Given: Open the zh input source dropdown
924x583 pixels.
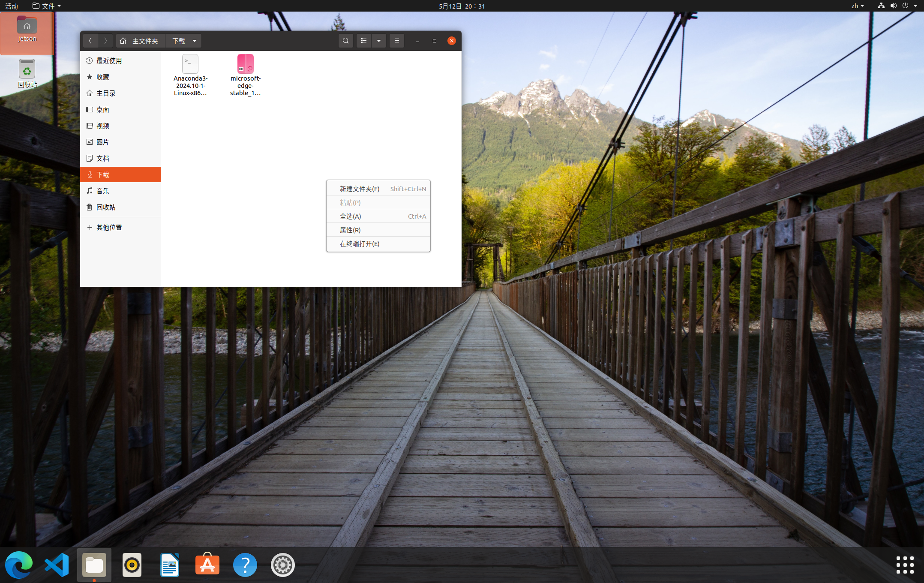Looking at the screenshot, I should coord(858,6).
